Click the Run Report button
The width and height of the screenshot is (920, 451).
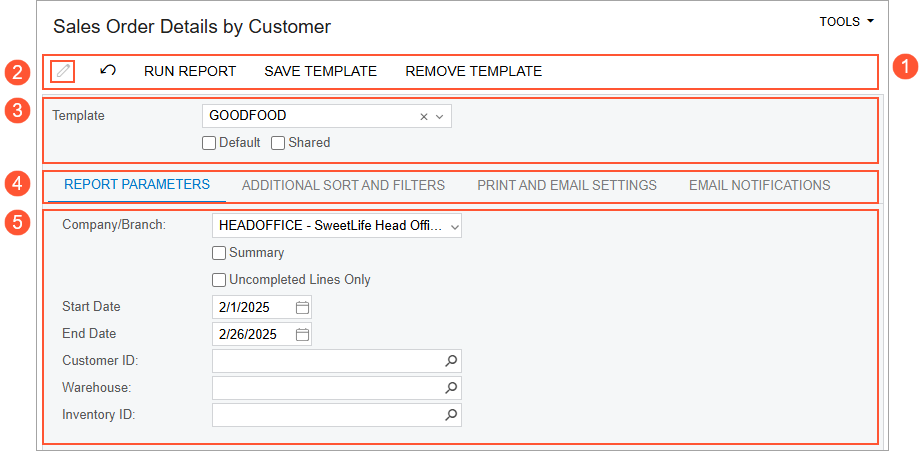pos(190,71)
